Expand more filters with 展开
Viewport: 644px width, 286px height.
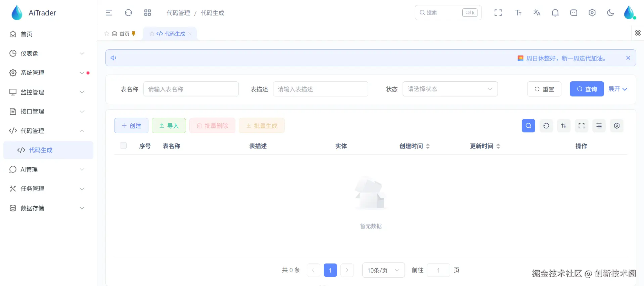pos(617,89)
